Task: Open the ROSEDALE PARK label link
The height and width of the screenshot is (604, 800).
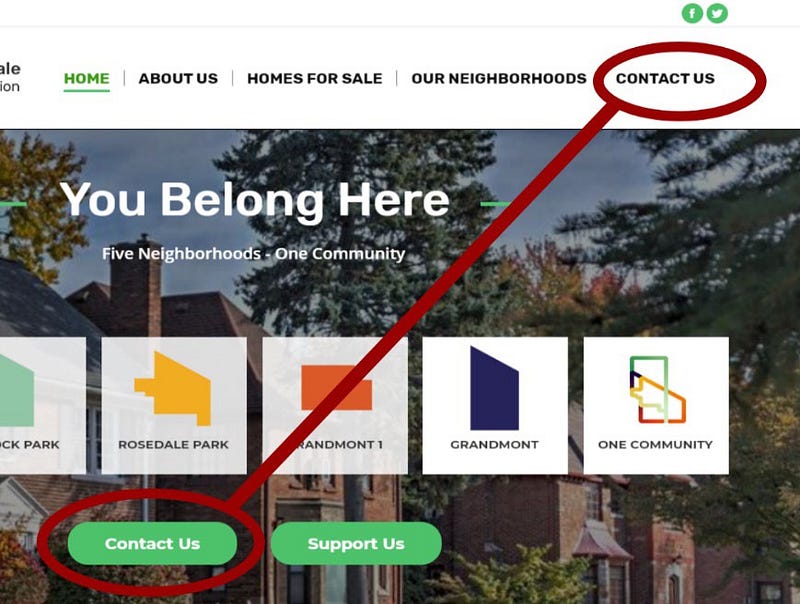Action: [173, 444]
